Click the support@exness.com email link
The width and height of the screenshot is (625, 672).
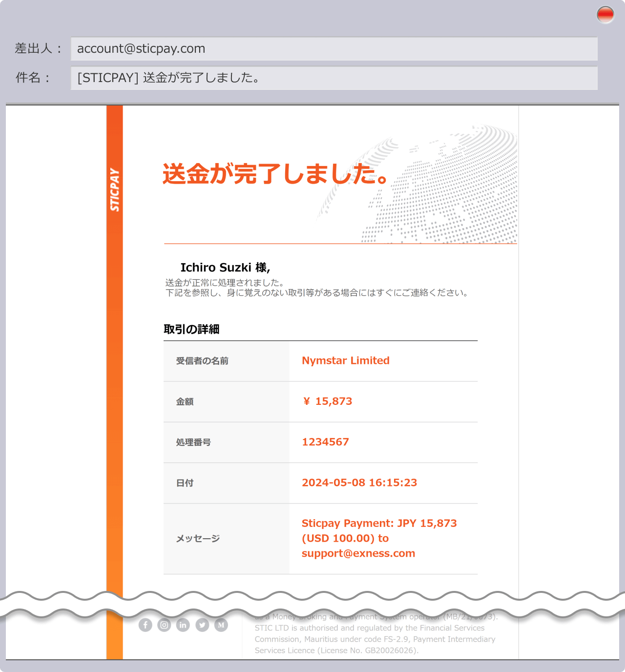pos(358,553)
